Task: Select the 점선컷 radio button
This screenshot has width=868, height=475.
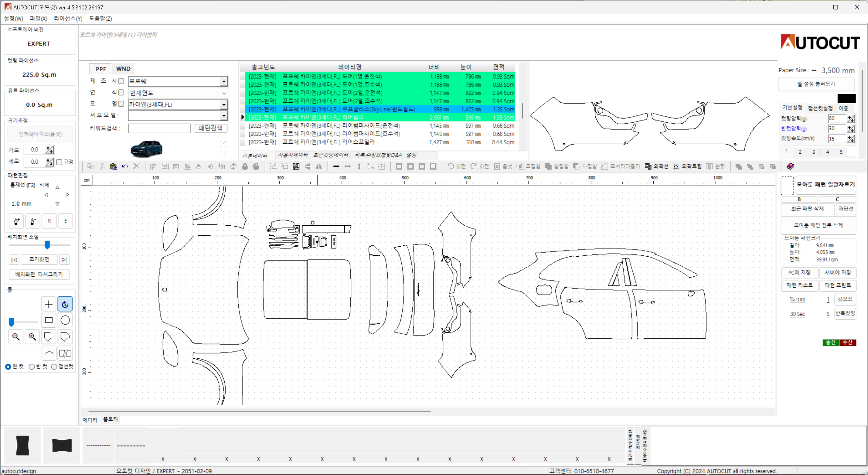Action: coord(54,367)
